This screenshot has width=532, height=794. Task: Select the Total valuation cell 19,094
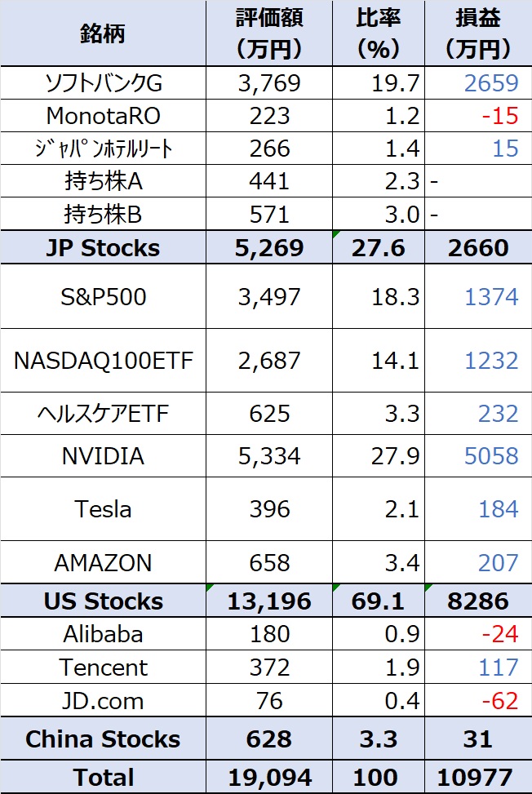[x=269, y=777]
